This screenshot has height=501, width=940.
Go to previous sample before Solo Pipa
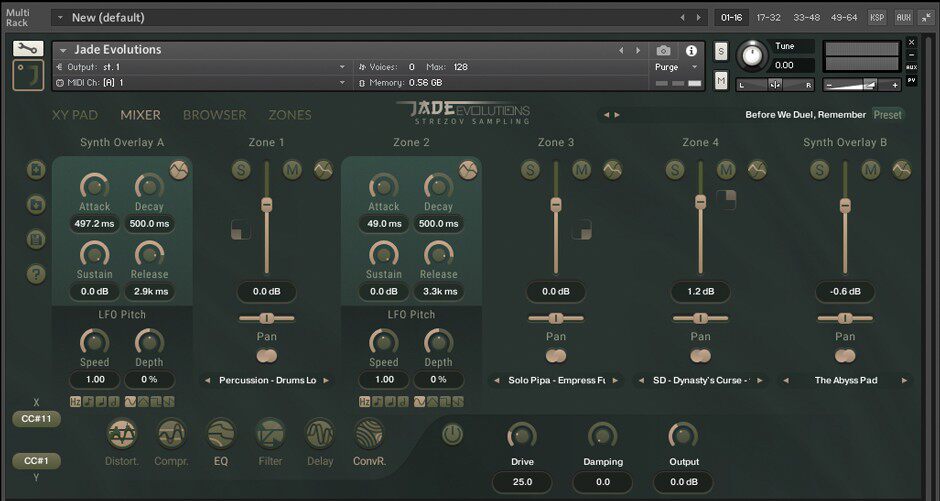coord(496,381)
